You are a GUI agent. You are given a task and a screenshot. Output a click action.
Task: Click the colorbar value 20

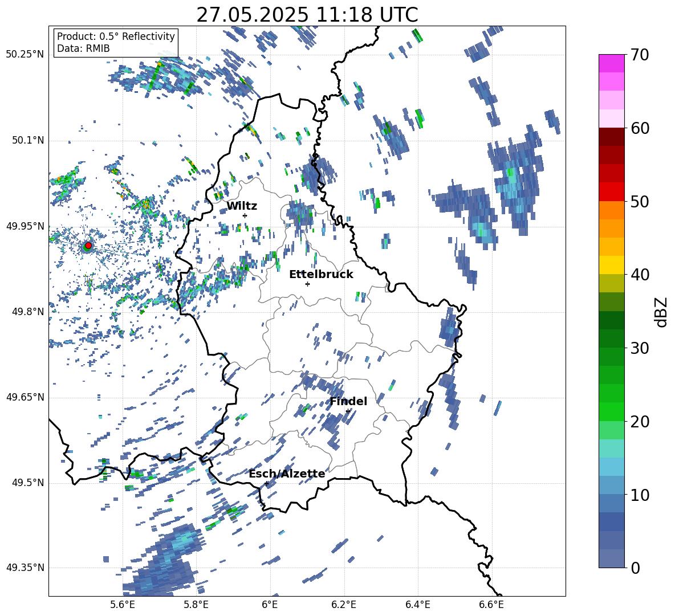640,422
